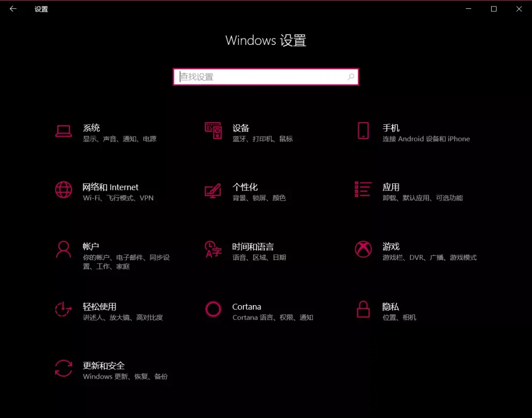This screenshot has width=532, height=418.
Task: Click the Cortana circle icon
Action: tap(213, 310)
